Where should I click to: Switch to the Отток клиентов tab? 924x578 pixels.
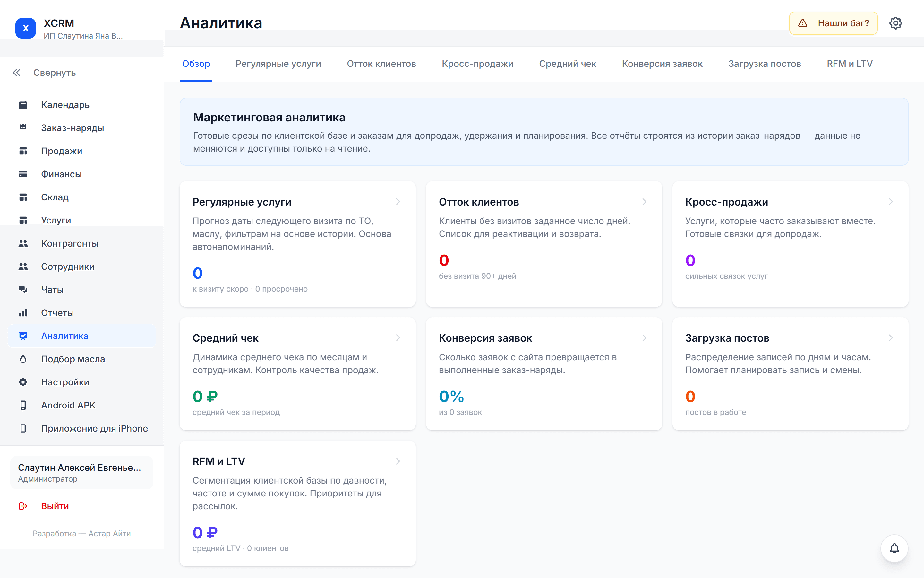[381, 64]
